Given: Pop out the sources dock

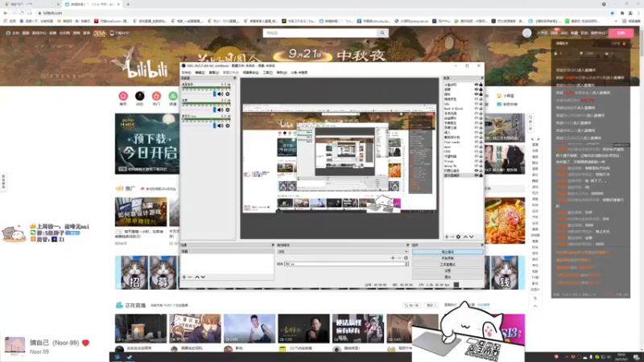Looking at the screenshot, I should (481, 78).
